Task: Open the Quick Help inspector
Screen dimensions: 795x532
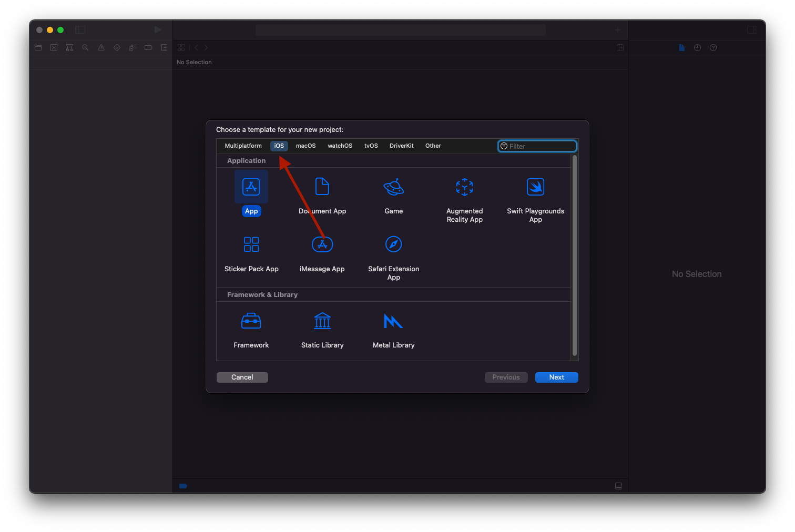Action: coord(713,48)
